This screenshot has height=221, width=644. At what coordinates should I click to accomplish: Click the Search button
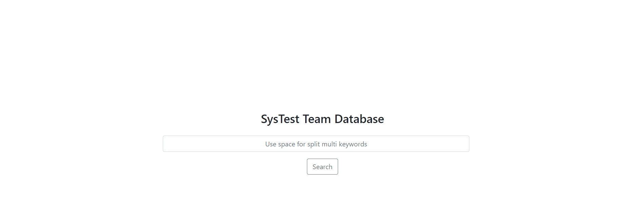coord(322,167)
